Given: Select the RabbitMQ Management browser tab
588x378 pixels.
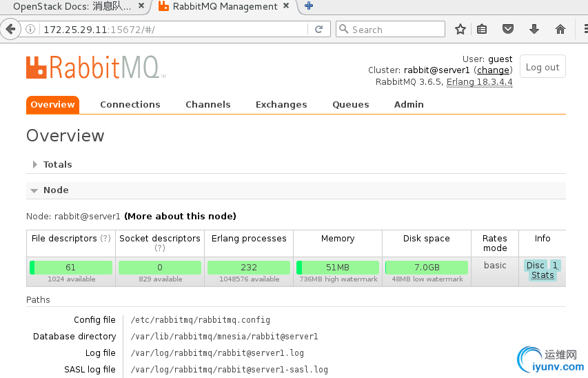Looking at the screenshot, I should [x=224, y=6].
